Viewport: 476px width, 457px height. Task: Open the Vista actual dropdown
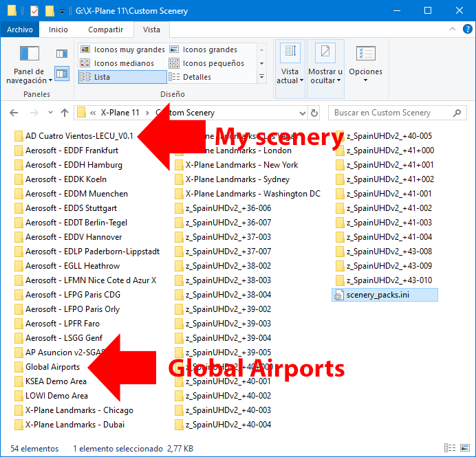tap(290, 69)
